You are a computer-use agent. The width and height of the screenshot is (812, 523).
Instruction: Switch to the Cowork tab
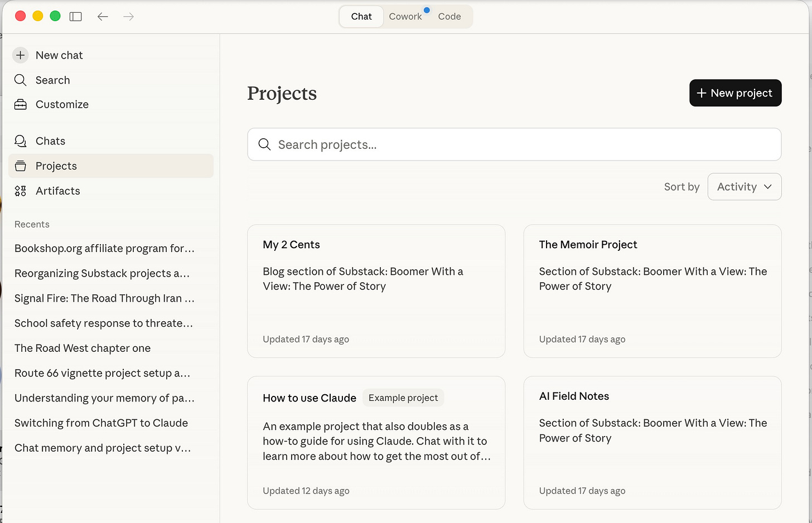pyautogui.click(x=405, y=17)
